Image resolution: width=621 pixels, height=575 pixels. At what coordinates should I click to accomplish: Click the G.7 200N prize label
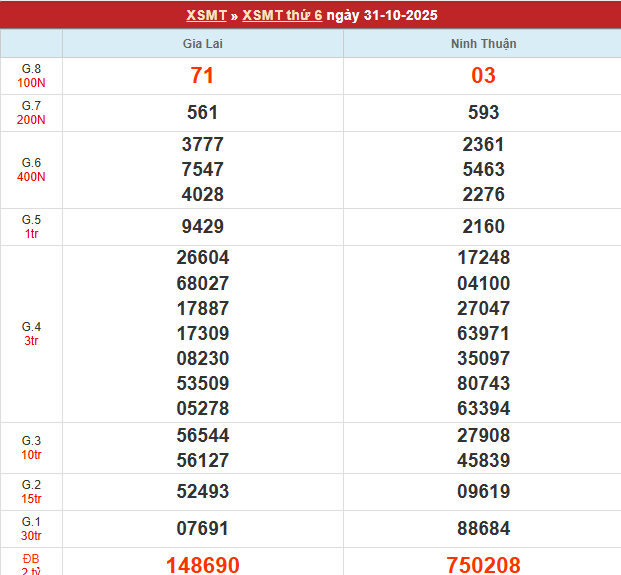click(x=31, y=113)
